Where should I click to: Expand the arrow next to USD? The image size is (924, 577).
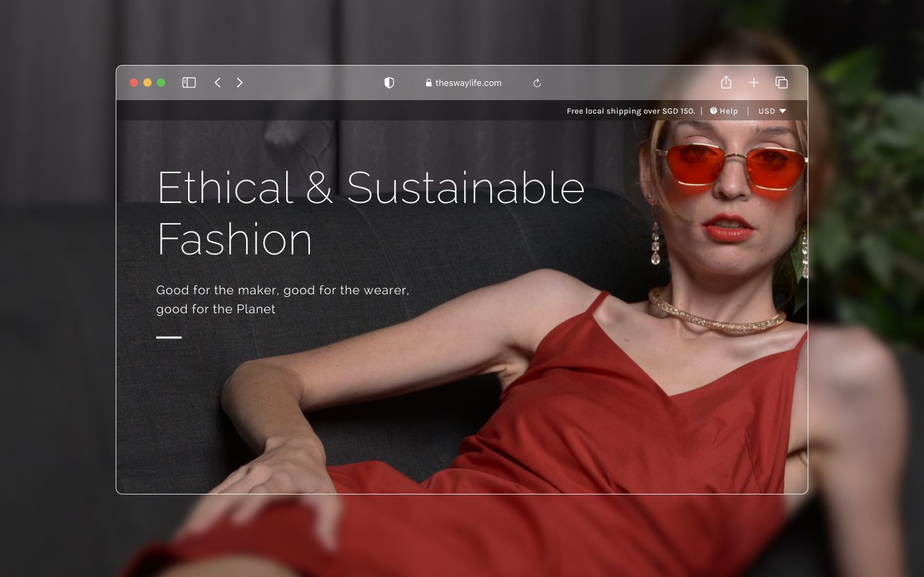pyautogui.click(x=783, y=111)
